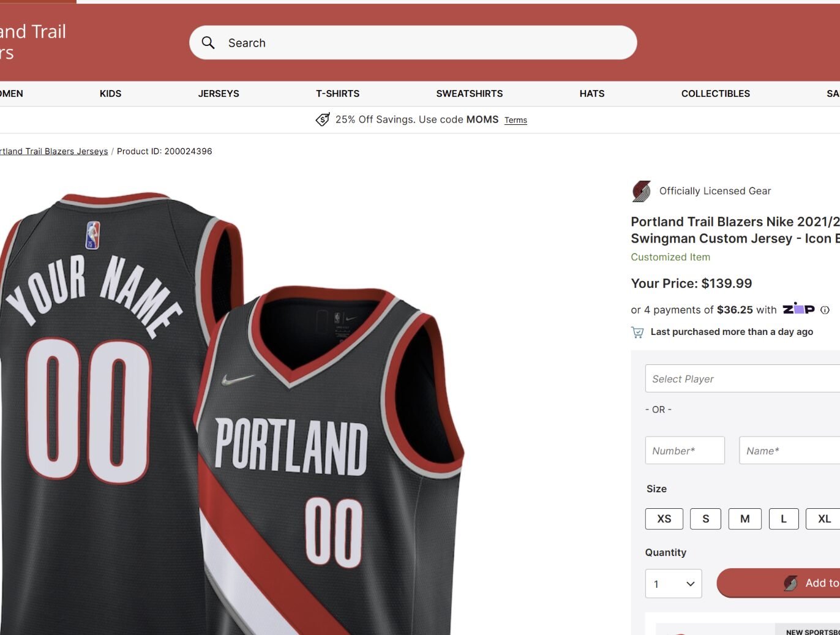Click the 'Officially Licensed Gear' text
Screen dimensions: 840x635
coord(715,191)
